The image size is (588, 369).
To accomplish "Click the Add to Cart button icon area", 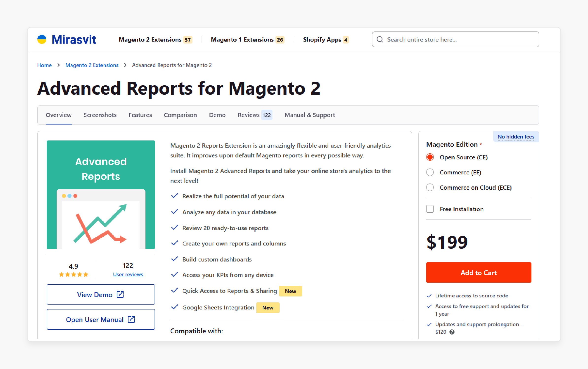I will [x=479, y=272].
